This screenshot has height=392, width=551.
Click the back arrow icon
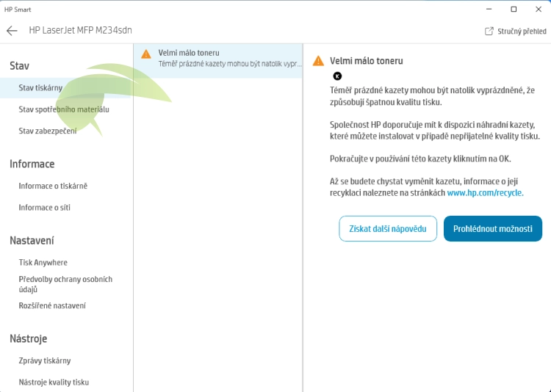click(12, 31)
